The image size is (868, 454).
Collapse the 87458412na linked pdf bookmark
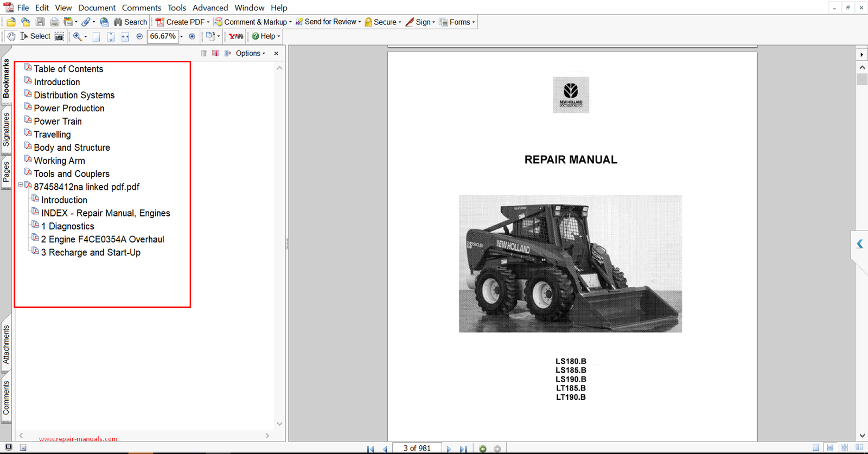coord(21,185)
